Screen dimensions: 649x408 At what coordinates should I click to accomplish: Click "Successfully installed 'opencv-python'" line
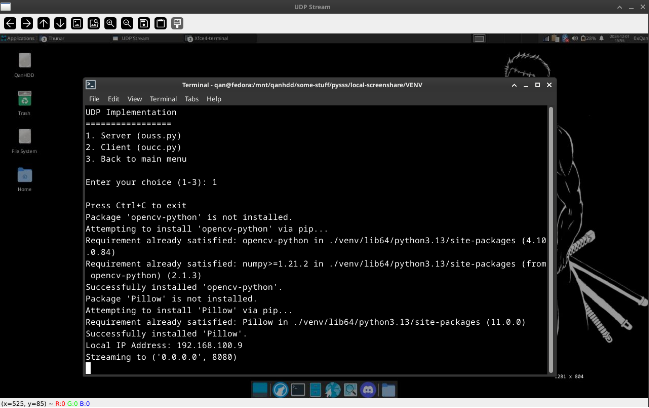pos(184,287)
